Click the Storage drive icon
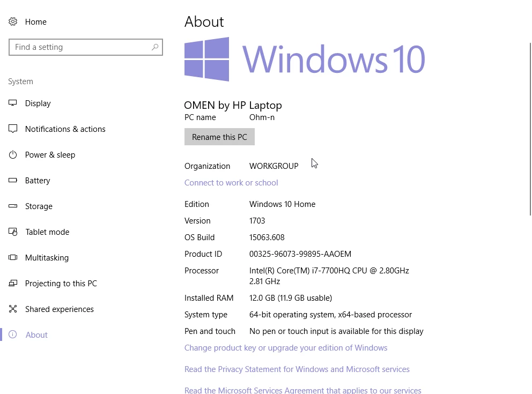 point(13,206)
